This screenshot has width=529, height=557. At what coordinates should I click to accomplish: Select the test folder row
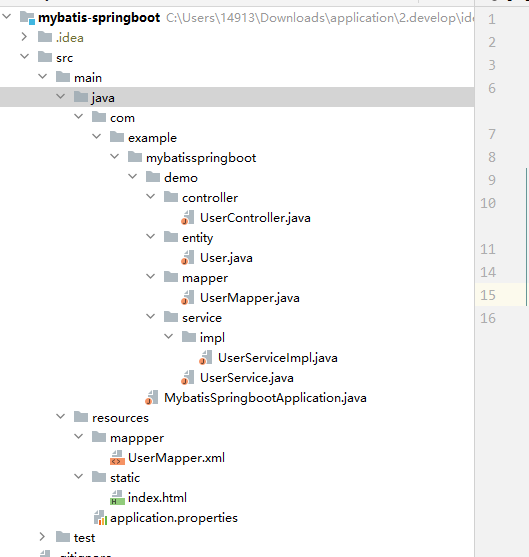(237, 537)
